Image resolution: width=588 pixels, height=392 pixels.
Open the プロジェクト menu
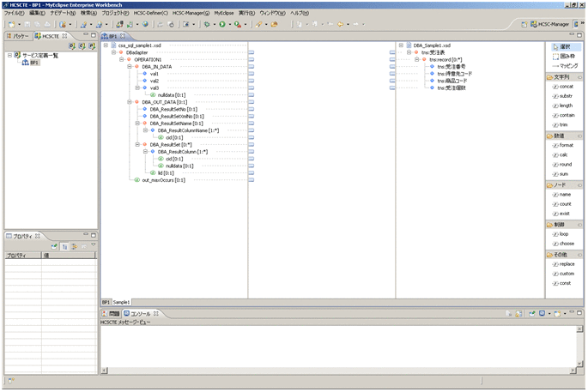pos(115,14)
